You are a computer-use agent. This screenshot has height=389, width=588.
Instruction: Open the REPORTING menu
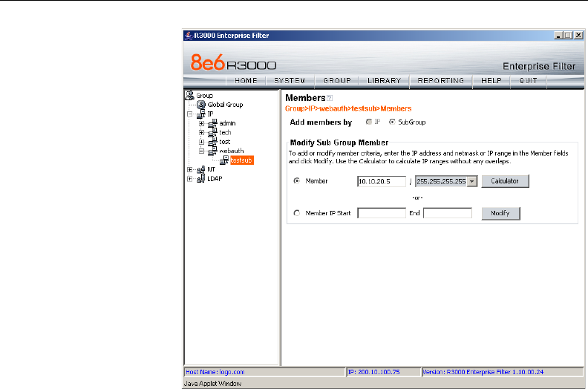(441, 81)
